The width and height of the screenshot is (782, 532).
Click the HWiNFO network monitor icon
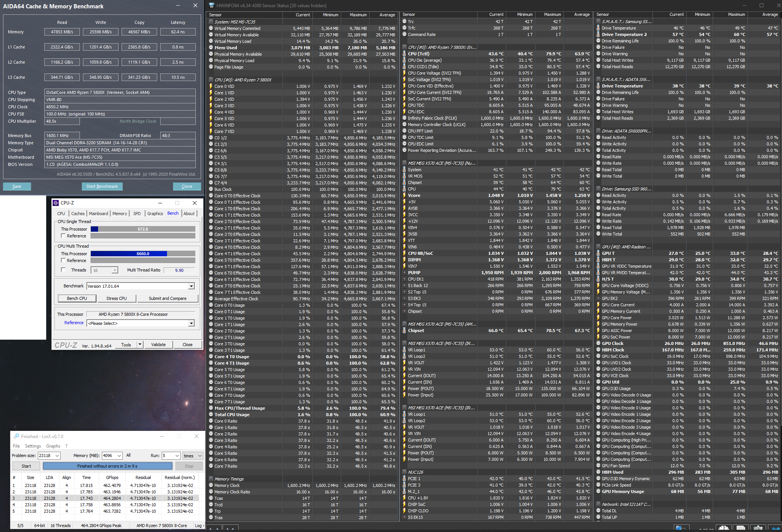681,527
